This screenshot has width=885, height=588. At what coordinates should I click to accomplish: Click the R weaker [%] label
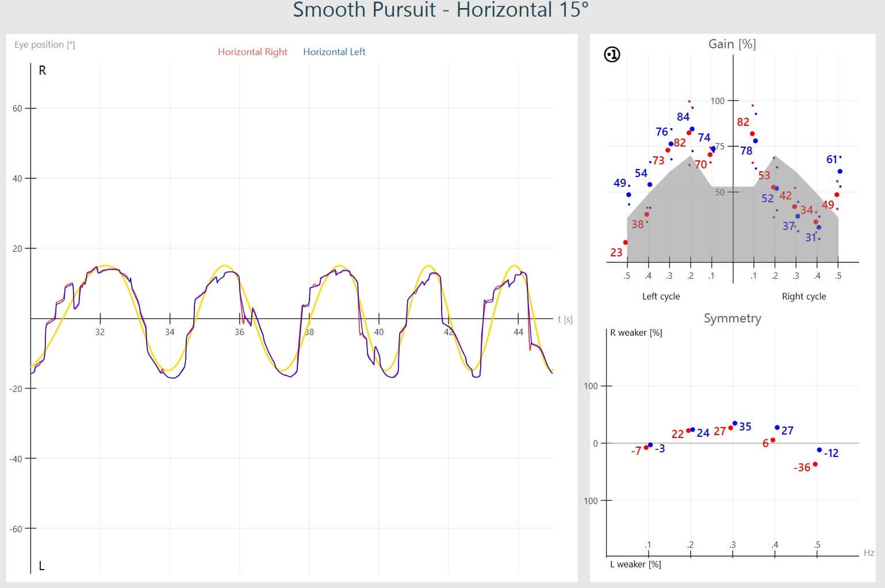[x=636, y=333]
